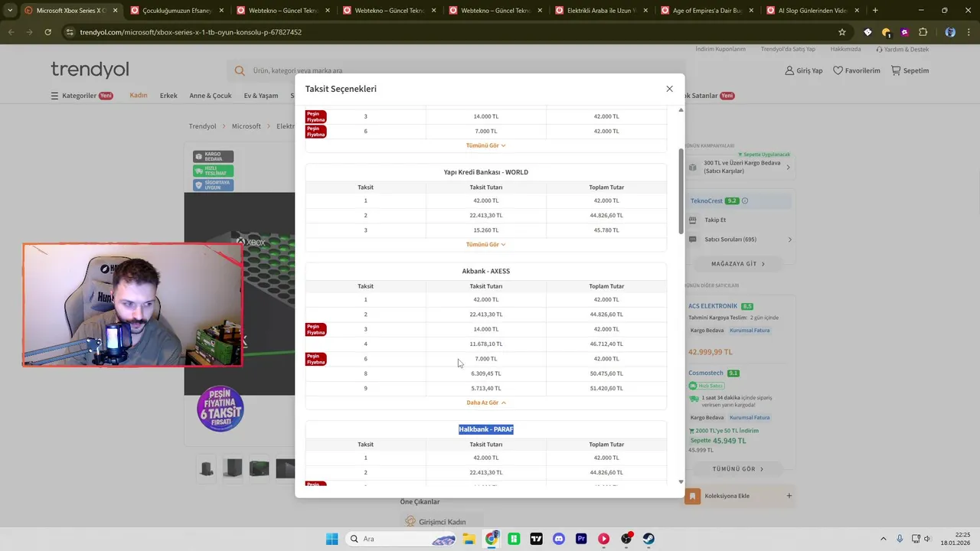Click the Yapı Kredi Bankası - WORLD heading
Image resolution: width=980 pixels, height=551 pixels.
(486, 172)
